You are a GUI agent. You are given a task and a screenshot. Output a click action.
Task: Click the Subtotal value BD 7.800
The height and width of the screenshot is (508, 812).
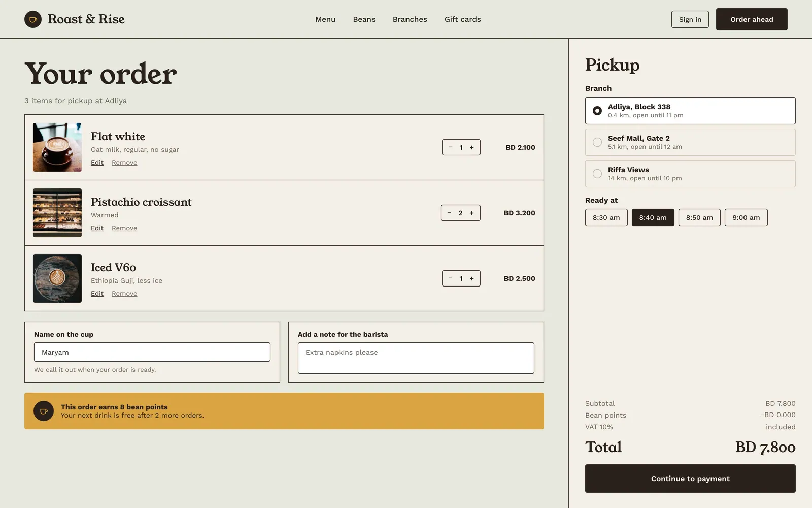(781, 403)
